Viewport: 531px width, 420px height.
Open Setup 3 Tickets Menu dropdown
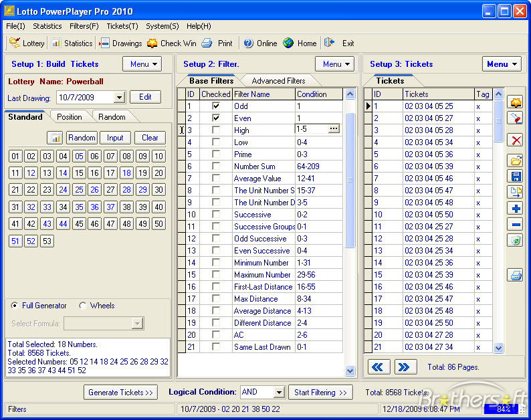(502, 64)
